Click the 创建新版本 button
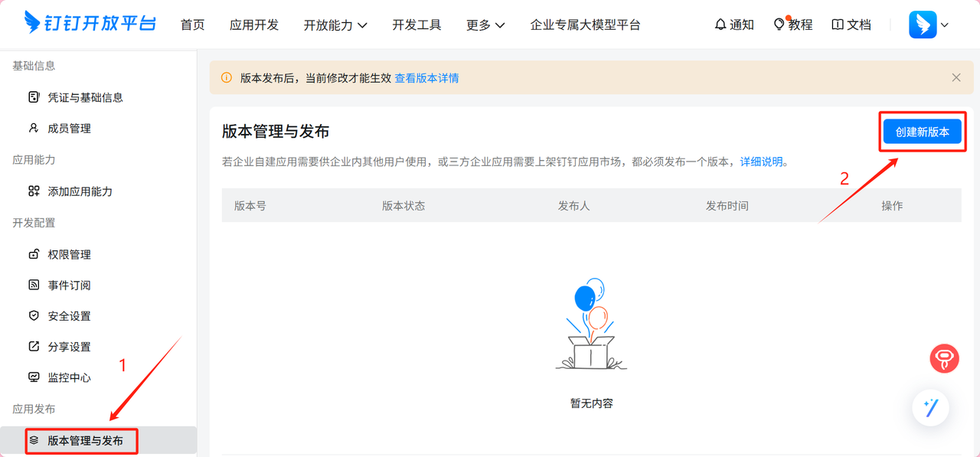 [922, 132]
